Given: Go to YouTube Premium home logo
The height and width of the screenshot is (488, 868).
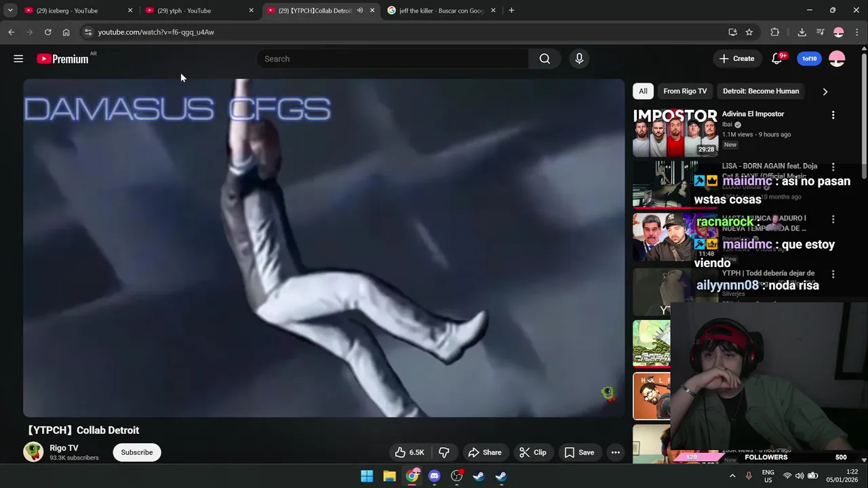Looking at the screenshot, I should (x=62, y=59).
